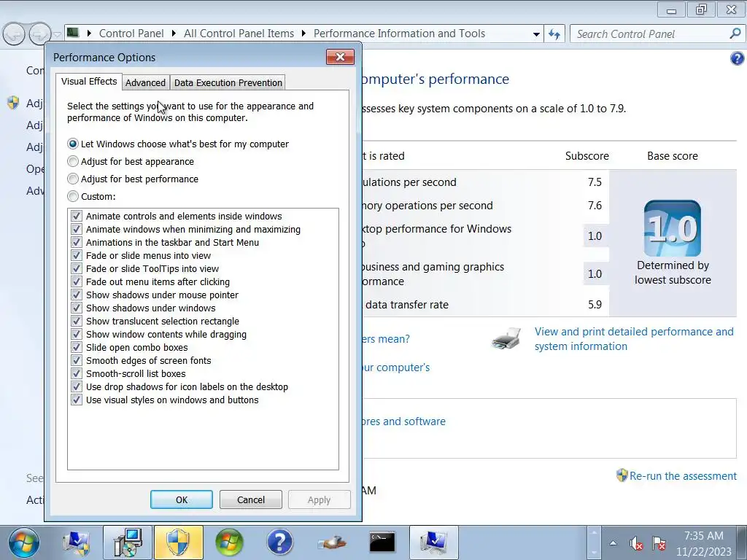The width and height of the screenshot is (747, 560).
Task: Click Re-run the assessment link
Action: 683,475
